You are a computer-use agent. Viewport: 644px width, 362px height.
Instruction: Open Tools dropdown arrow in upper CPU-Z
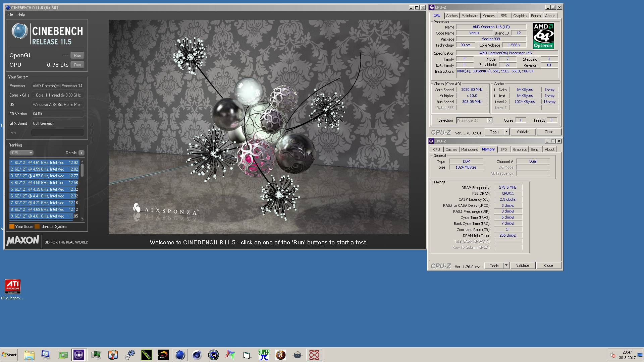coord(506,132)
